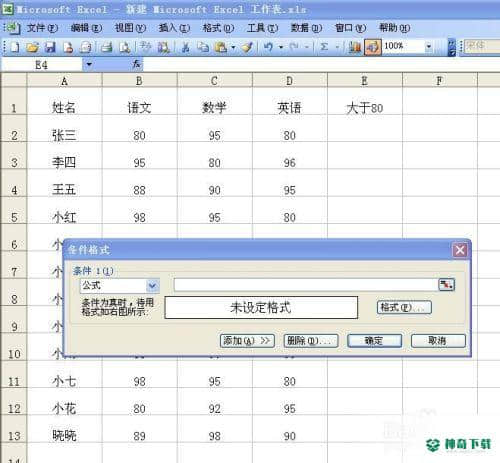Open a file with the folder icon

pos(32,47)
